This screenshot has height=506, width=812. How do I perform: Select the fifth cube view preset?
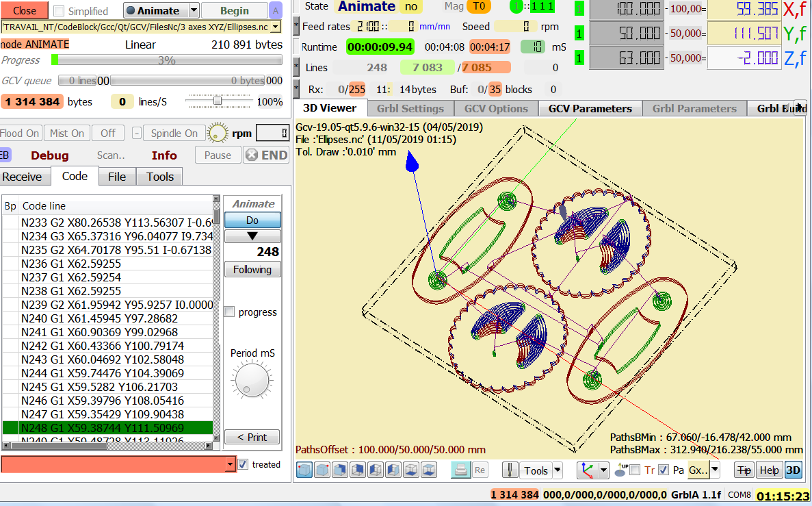point(376,470)
